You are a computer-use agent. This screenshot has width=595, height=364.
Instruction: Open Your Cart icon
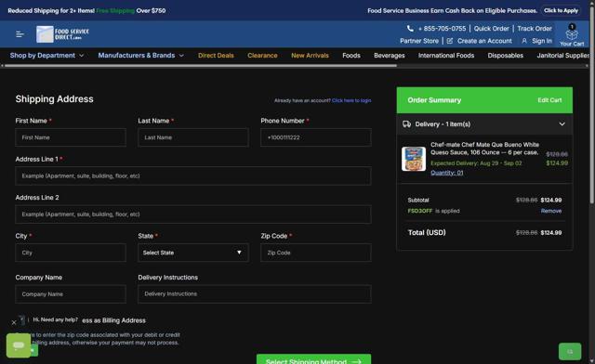click(572, 35)
